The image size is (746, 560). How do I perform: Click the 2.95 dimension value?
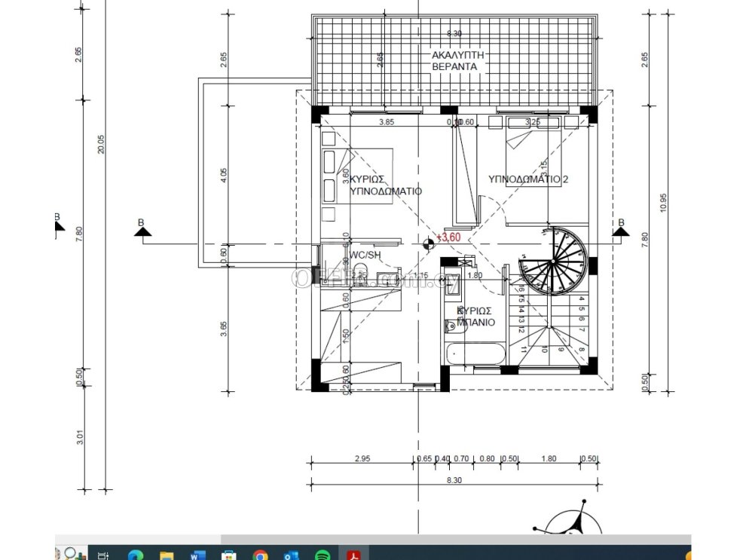tap(362, 459)
